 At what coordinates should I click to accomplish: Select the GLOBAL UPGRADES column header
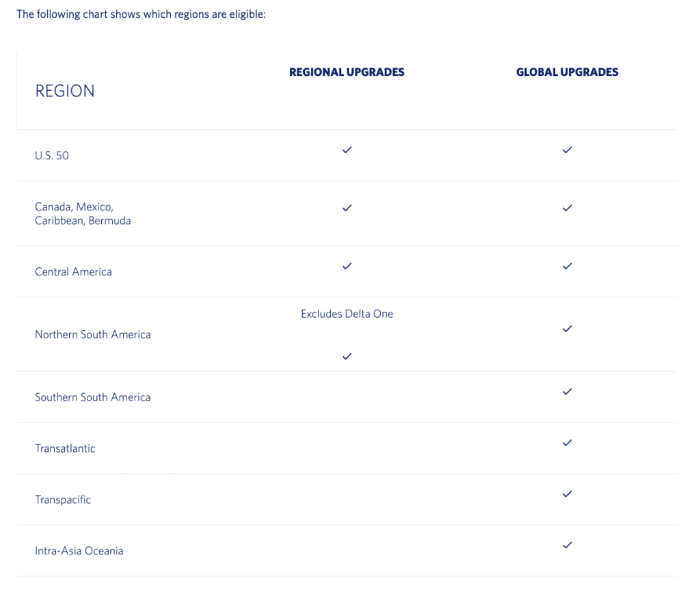coord(567,72)
